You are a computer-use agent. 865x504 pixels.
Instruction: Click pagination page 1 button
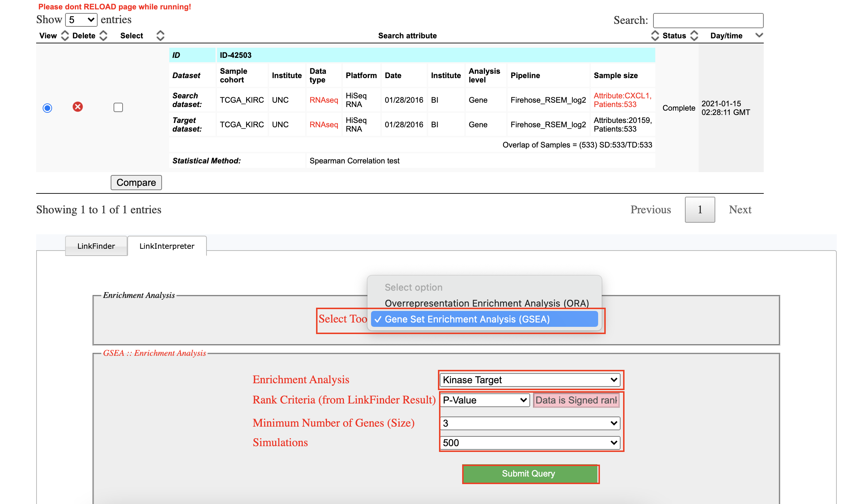(x=700, y=210)
